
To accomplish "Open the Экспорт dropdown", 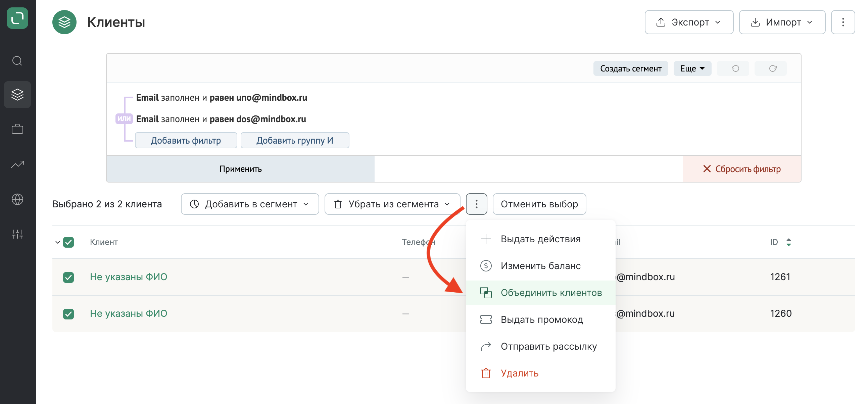I will tap(689, 22).
